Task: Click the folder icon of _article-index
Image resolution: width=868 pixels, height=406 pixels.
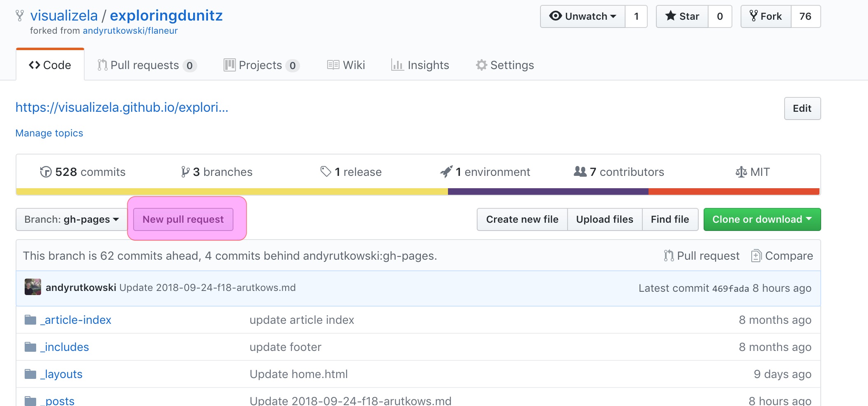Action: [30, 320]
